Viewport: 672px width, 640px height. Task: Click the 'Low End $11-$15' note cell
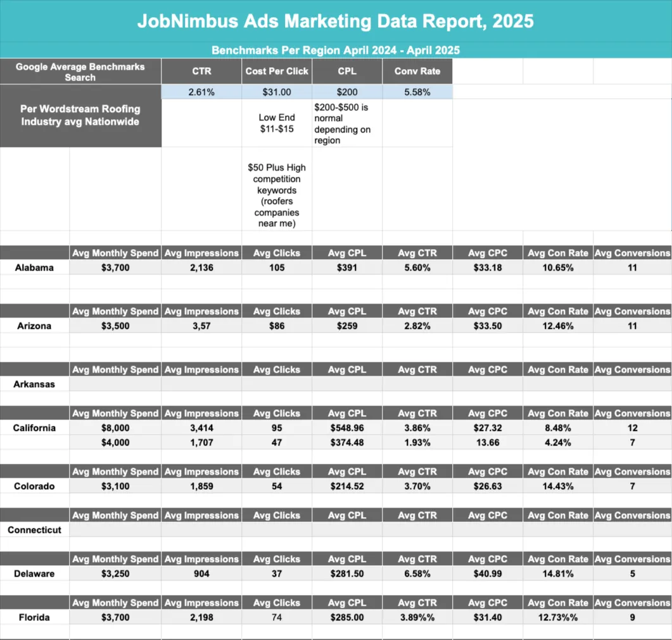[277, 123]
